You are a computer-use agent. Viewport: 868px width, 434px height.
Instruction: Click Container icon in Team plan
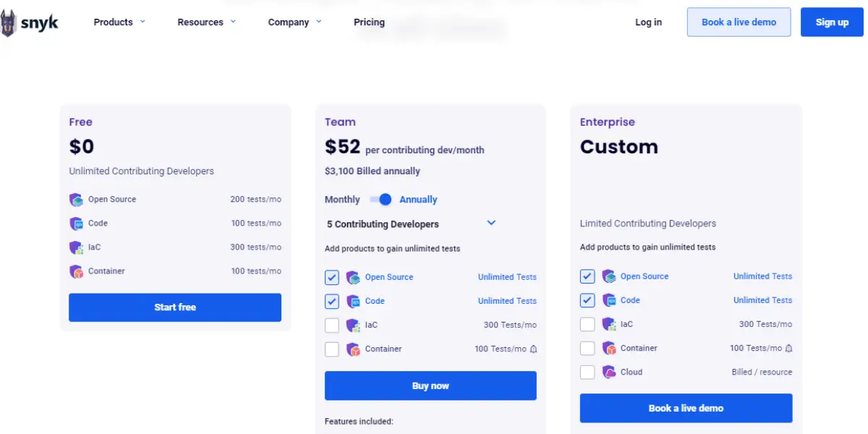(353, 349)
